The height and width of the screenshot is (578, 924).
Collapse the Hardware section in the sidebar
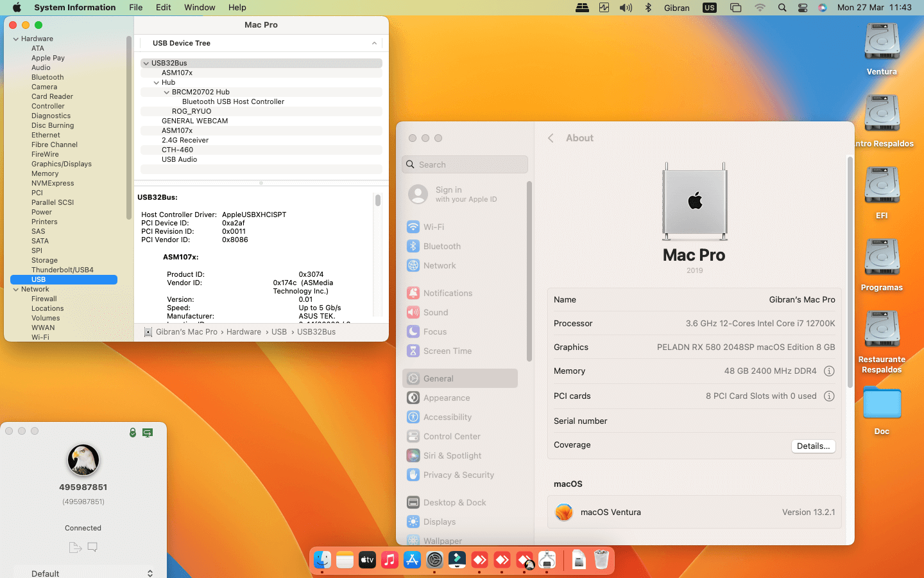(16, 39)
